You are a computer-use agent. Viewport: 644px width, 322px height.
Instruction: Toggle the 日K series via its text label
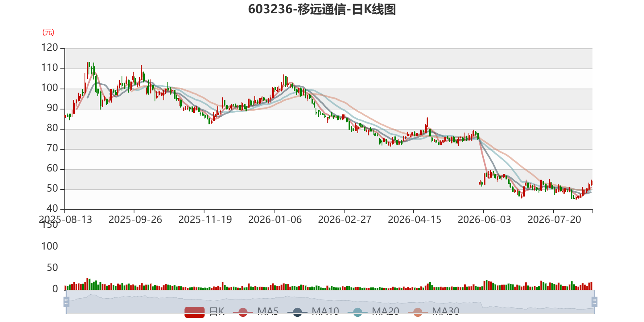point(217,312)
